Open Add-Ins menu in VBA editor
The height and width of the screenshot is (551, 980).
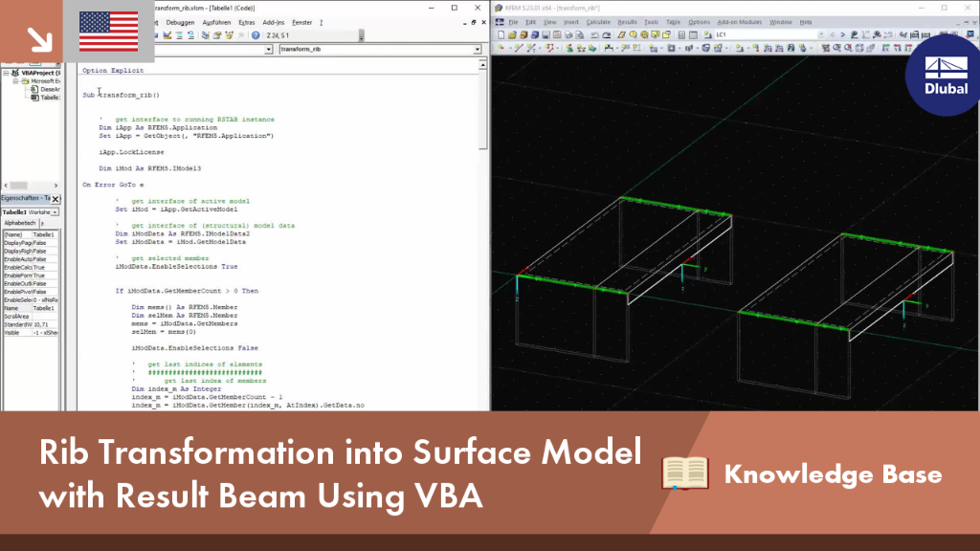[273, 23]
